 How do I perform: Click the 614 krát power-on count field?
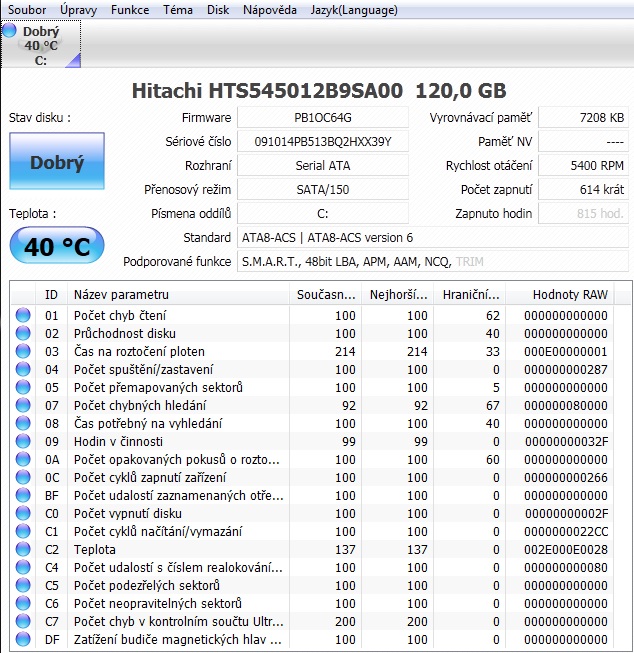[x=583, y=189]
